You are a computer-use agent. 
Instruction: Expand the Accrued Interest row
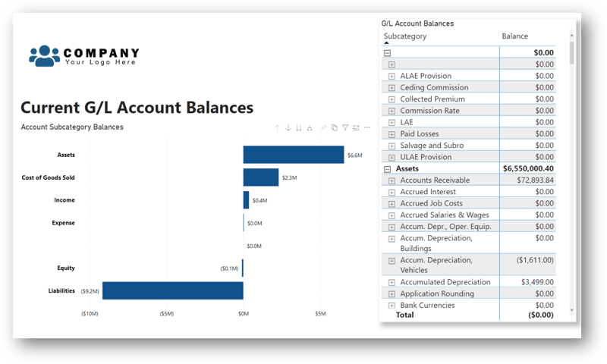pos(392,193)
